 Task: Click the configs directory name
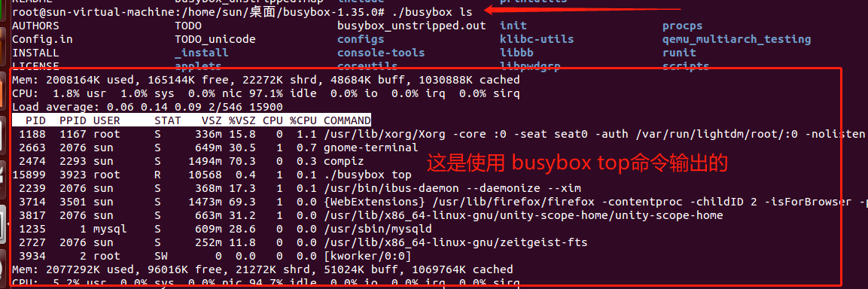coord(361,39)
